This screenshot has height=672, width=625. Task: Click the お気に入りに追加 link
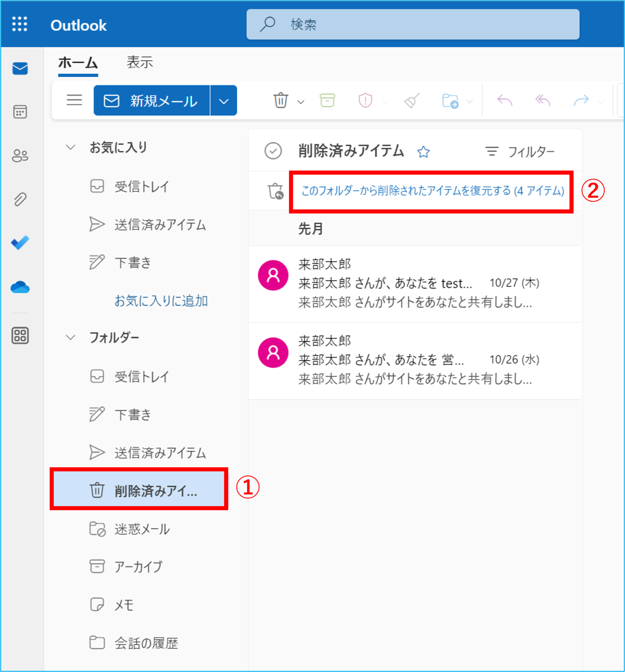click(162, 301)
